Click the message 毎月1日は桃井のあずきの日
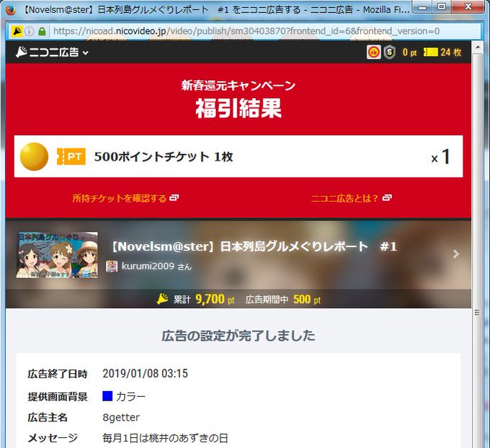The image size is (490, 448). tap(165, 438)
